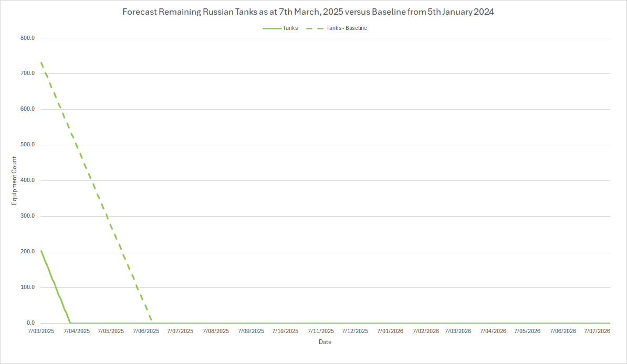Image resolution: width=627 pixels, height=364 pixels.
Task: Click the 7/09/2025 date axis label
Action: pos(251,331)
